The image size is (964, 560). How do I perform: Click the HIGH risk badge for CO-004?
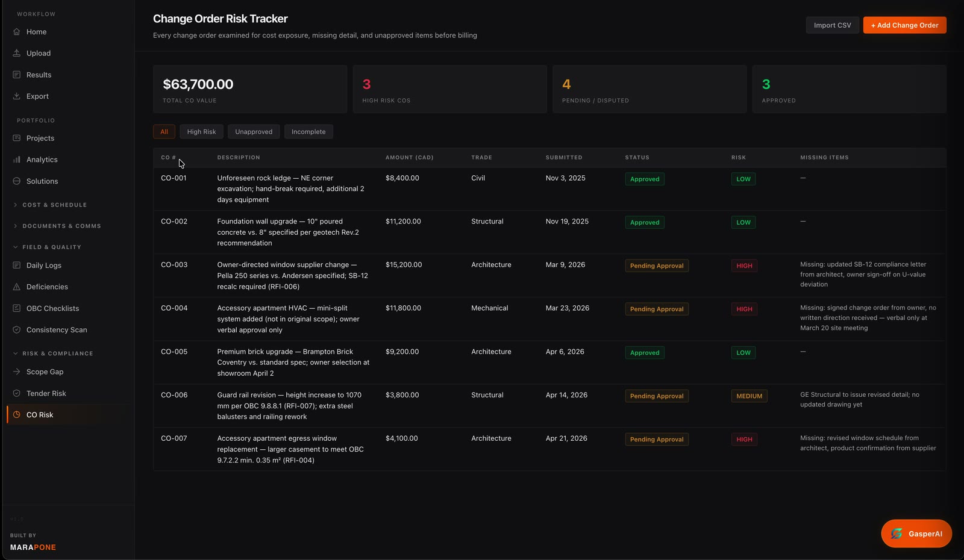(744, 309)
